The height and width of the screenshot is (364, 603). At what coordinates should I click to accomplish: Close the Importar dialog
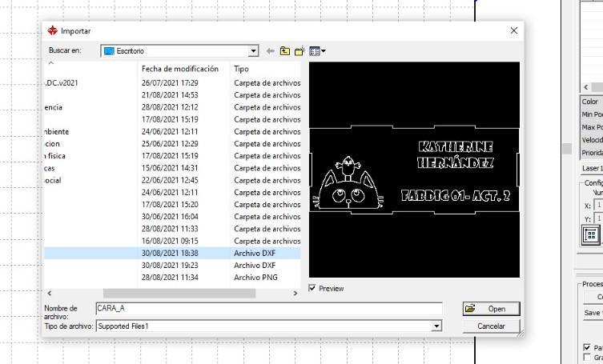pos(514,30)
